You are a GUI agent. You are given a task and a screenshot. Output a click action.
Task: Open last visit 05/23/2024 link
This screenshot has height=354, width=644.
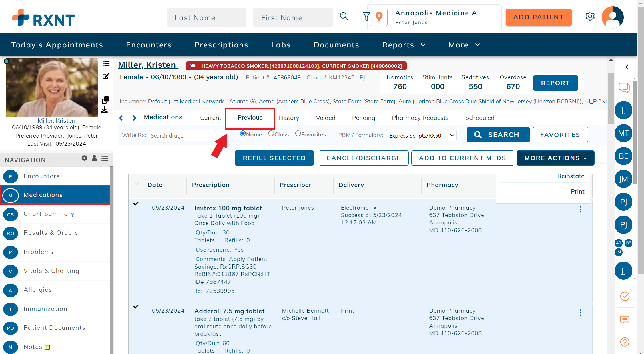(71, 144)
